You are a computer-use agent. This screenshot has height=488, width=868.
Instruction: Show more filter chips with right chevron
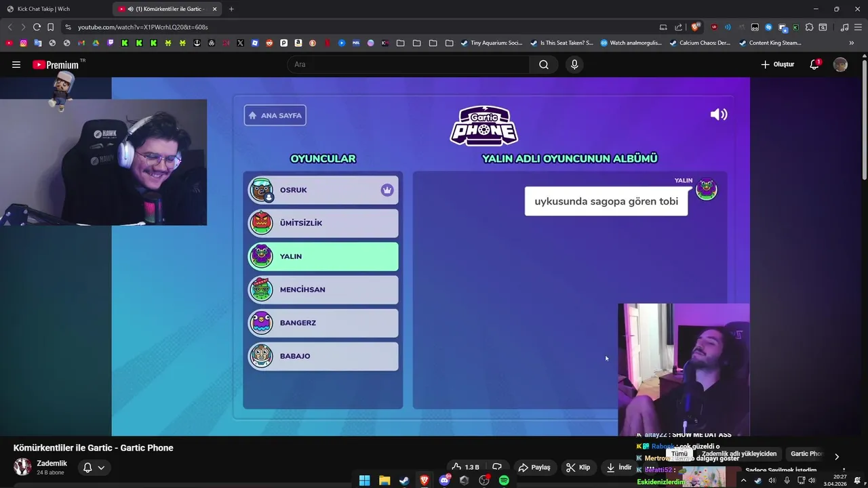837,457
